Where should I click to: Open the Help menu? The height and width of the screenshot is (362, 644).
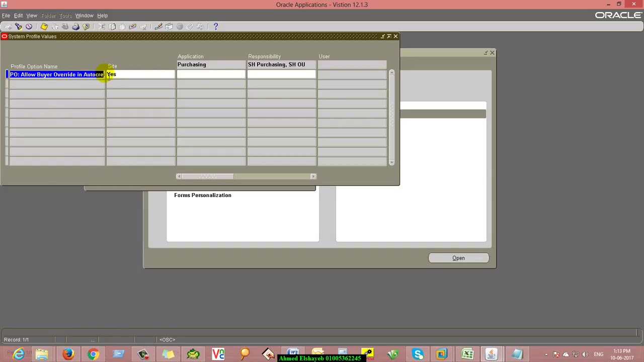(x=102, y=16)
